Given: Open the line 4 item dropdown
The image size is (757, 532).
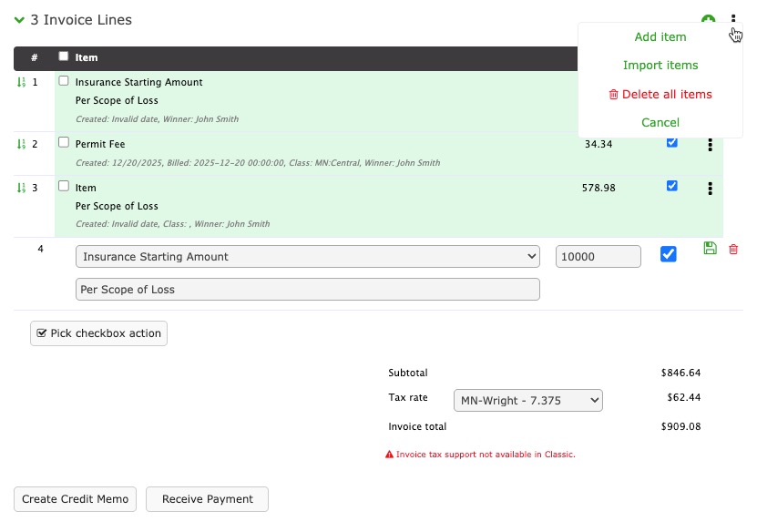Looking at the screenshot, I should click(307, 257).
